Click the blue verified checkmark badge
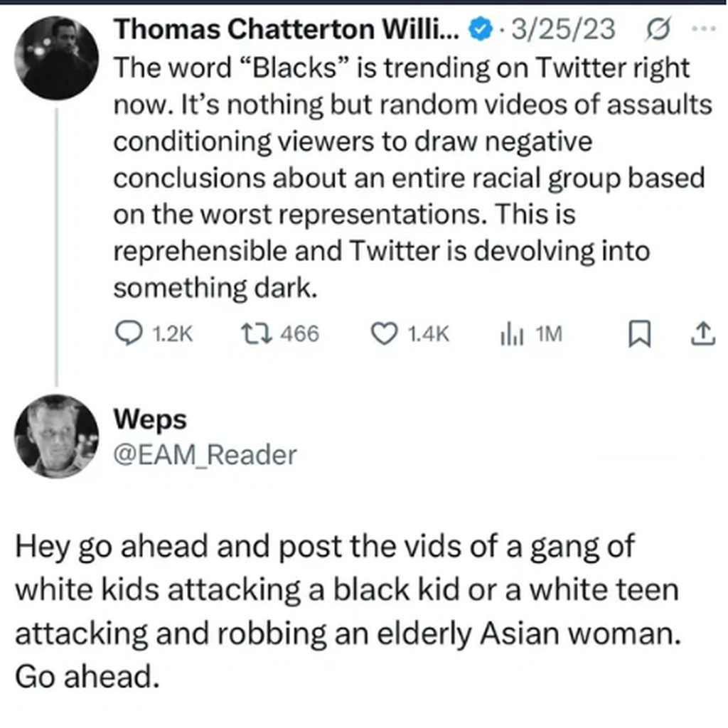Screen dimensions: 728x728 point(481,31)
